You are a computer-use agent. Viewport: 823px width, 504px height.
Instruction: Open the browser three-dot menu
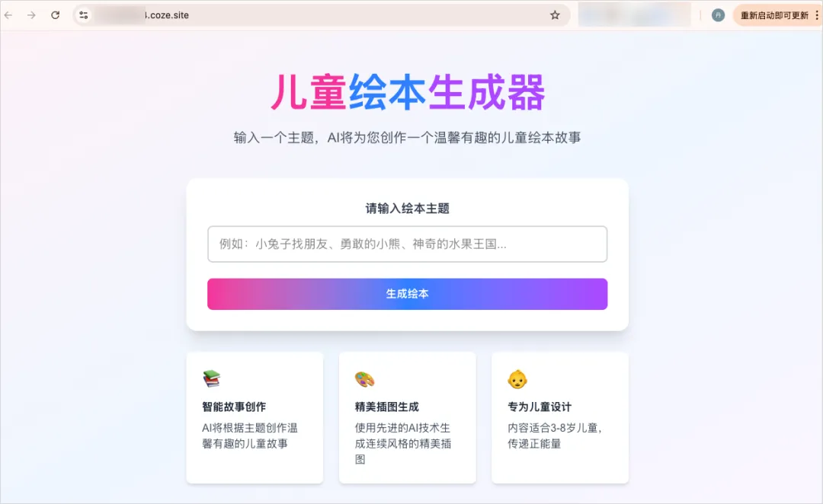pos(817,15)
